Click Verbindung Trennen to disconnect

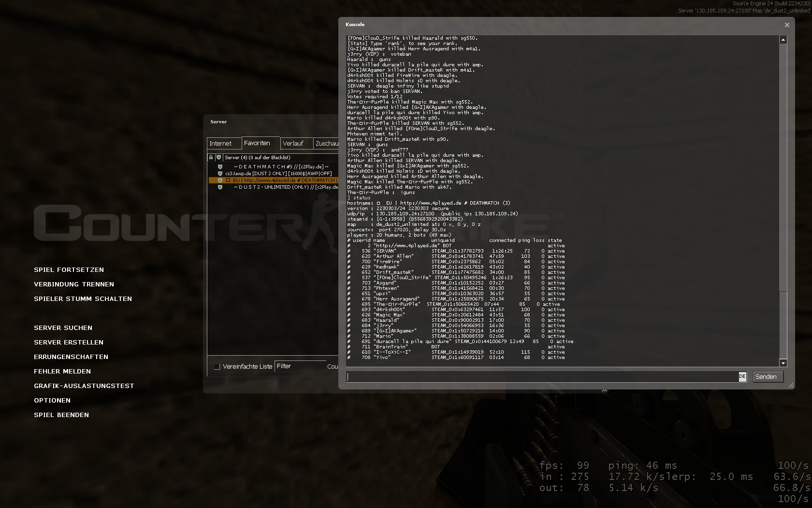[x=74, y=284]
